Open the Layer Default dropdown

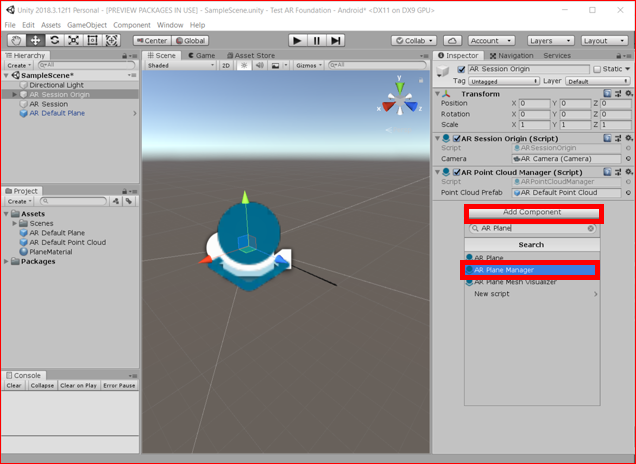(597, 81)
